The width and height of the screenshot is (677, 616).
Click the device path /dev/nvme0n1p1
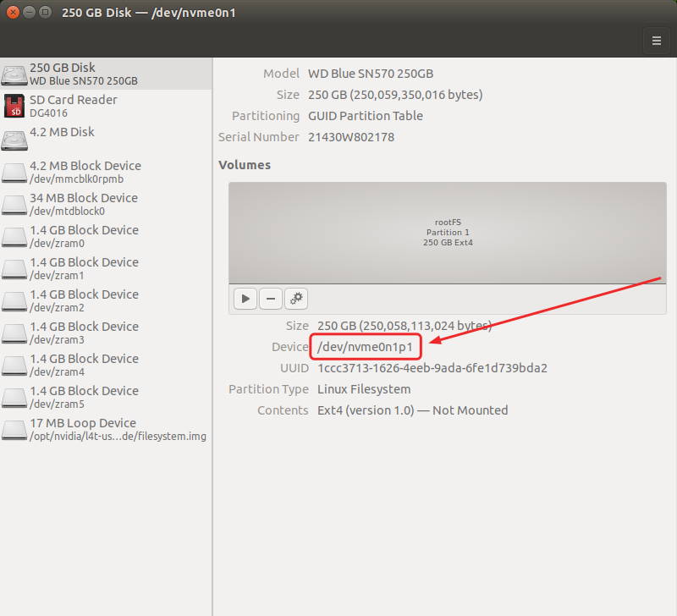(x=365, y=347)
